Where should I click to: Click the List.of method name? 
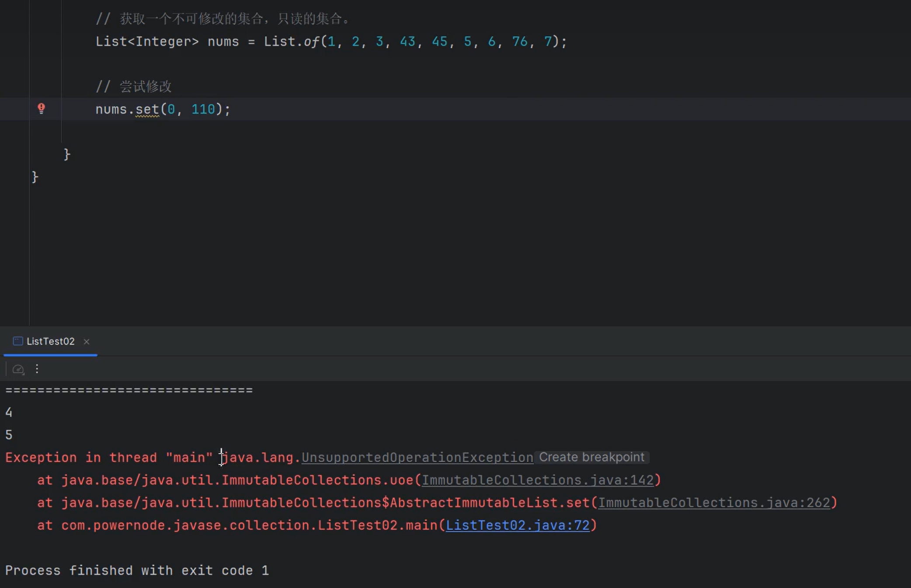(x=311, y=42)
